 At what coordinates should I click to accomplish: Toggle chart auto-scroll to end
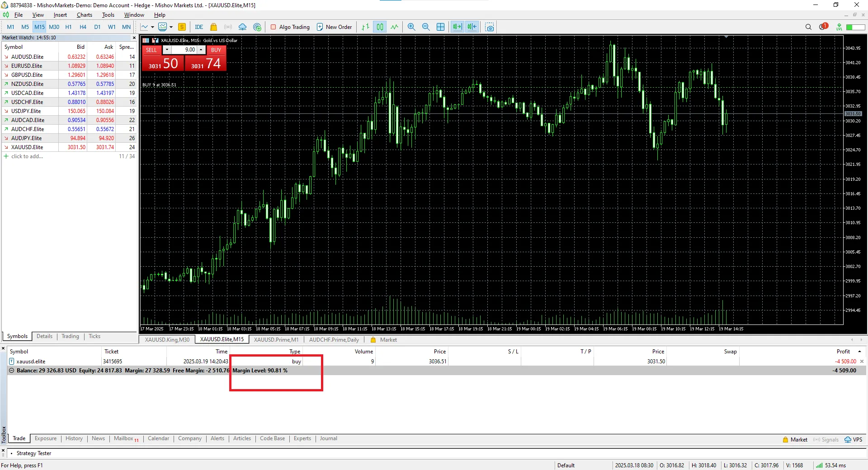tap(458, 27)
